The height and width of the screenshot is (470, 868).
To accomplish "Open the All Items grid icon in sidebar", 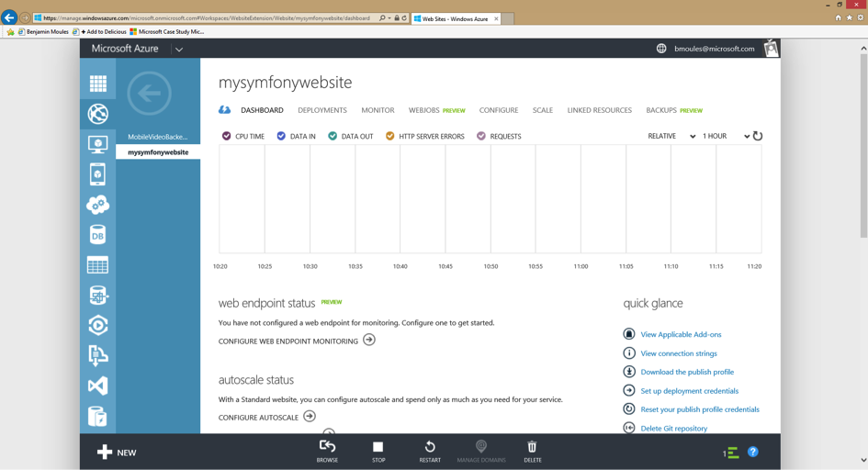I will (x=98, y=84).
